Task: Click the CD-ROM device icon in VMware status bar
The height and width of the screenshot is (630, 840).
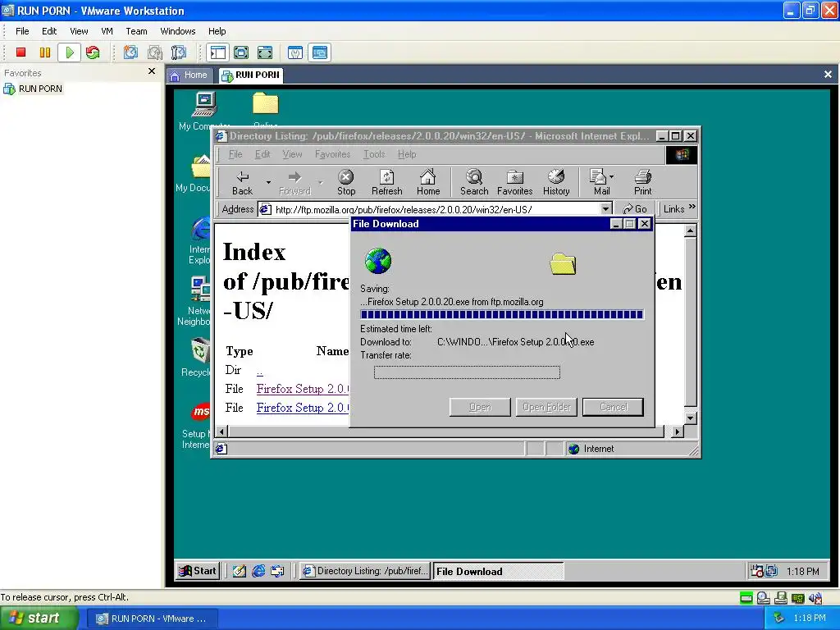Action: click(764, 598)
